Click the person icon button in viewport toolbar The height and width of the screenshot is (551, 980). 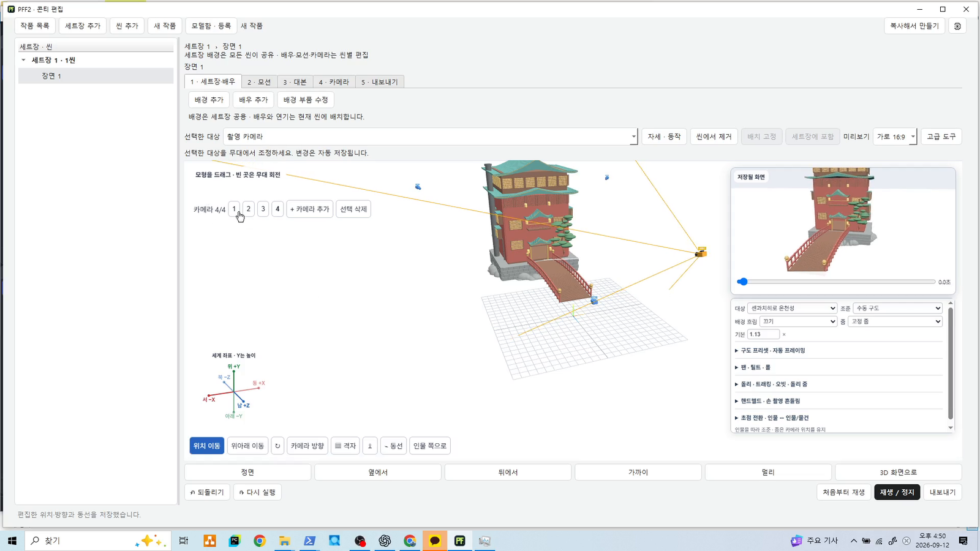pyautogui.click(x=370, y=446)
